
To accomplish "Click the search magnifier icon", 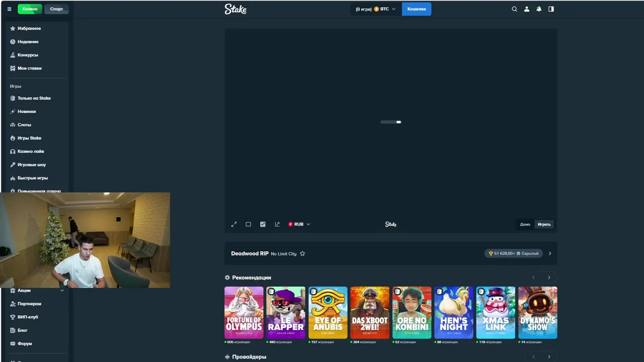I will (x=514, y=9).
